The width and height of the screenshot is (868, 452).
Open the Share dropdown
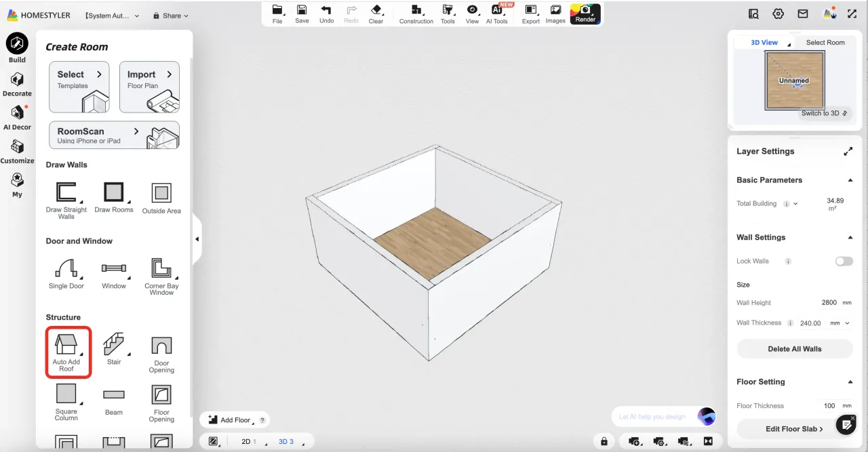click(x=171, y=16)
